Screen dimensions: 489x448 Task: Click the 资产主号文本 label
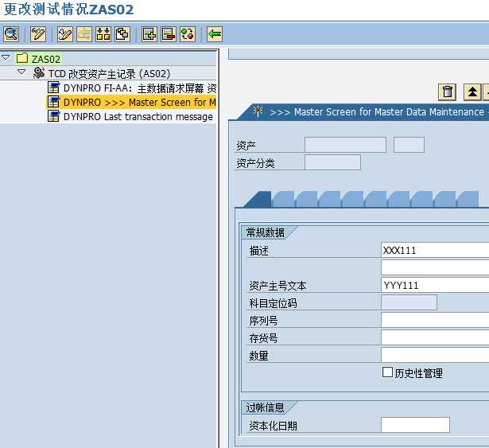[x=277, y=286]
